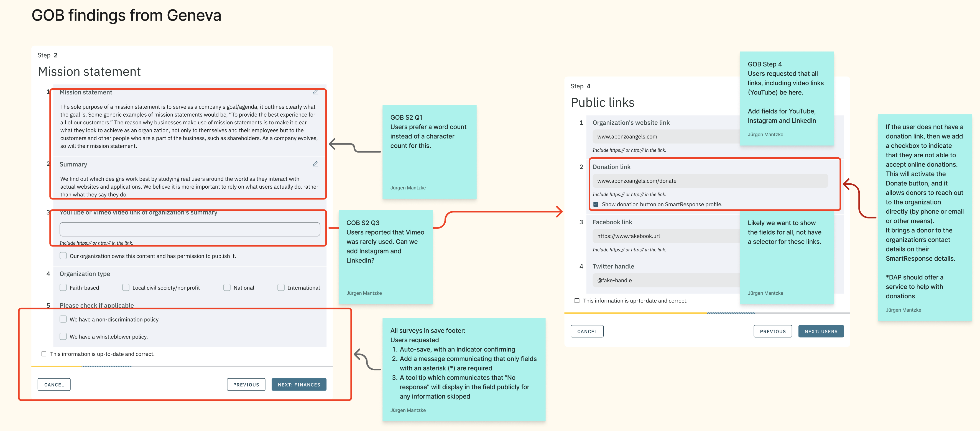The width and height of the screenshot is (980, 431).
Task: Click the 'Twitter handle' field label
Action: tap(613, 266)
